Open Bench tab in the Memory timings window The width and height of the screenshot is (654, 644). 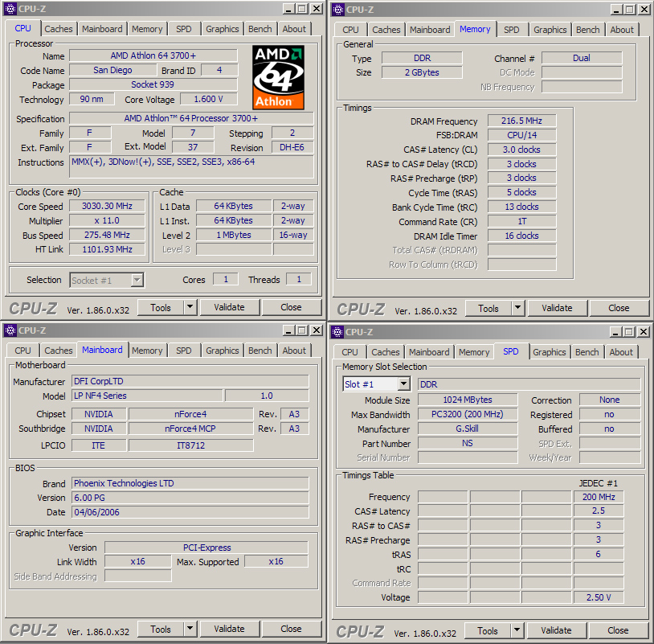587,30
